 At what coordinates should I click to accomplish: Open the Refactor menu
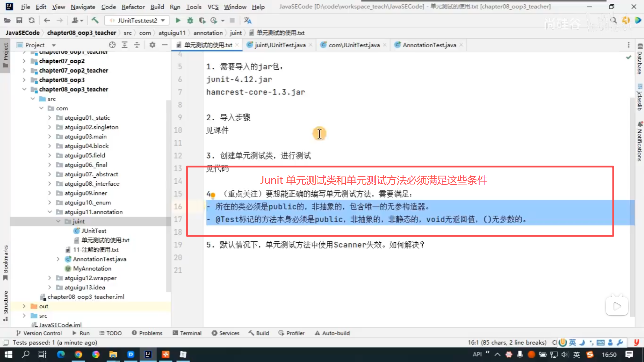pyautogui.click(x=133, y=7)
